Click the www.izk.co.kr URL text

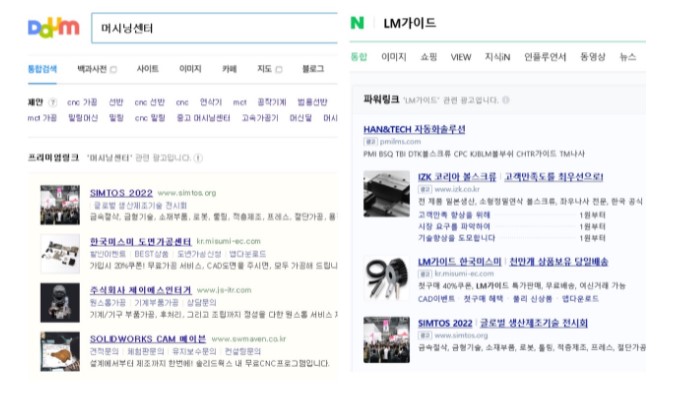pyautogui.click(x=457, y=189)
